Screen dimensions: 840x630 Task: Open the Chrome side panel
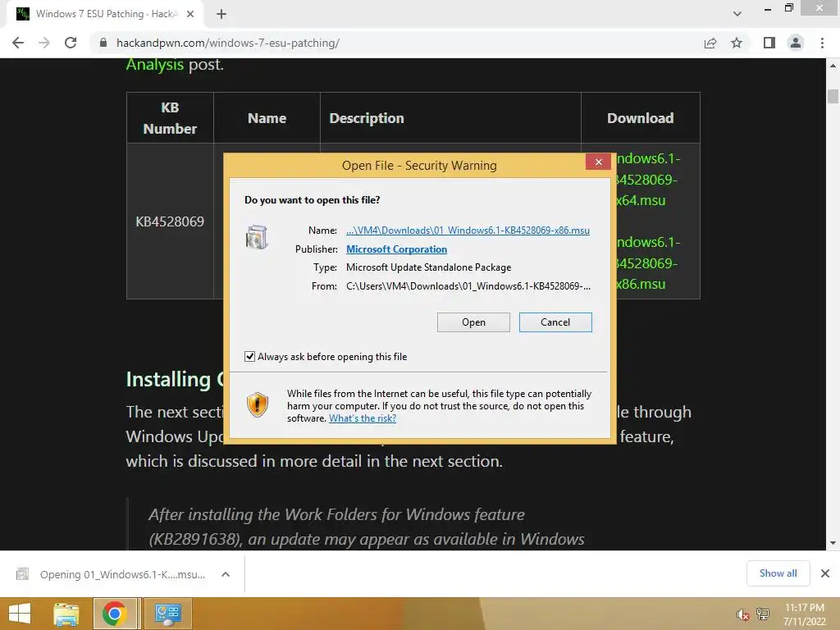tap(769, 43)
